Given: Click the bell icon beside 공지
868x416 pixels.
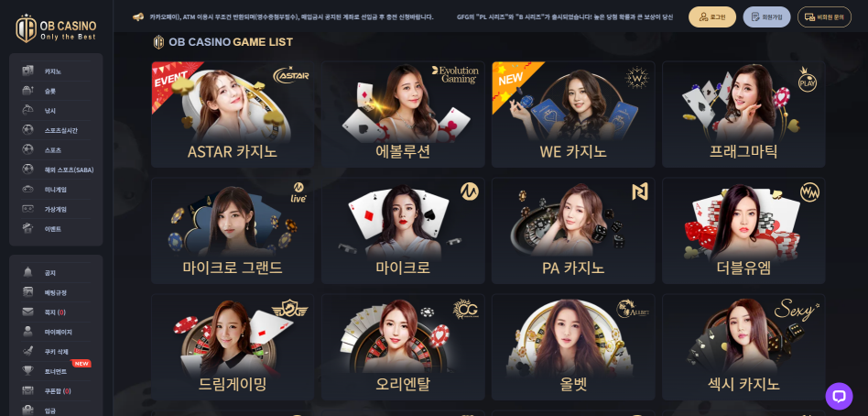Looking at the screenshot, I should click(x=27, y=272).
